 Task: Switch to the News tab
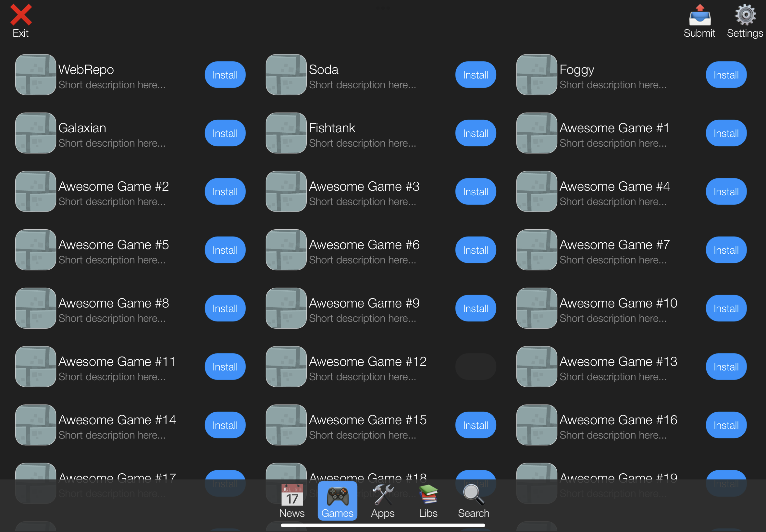click(x=292, y=501)
